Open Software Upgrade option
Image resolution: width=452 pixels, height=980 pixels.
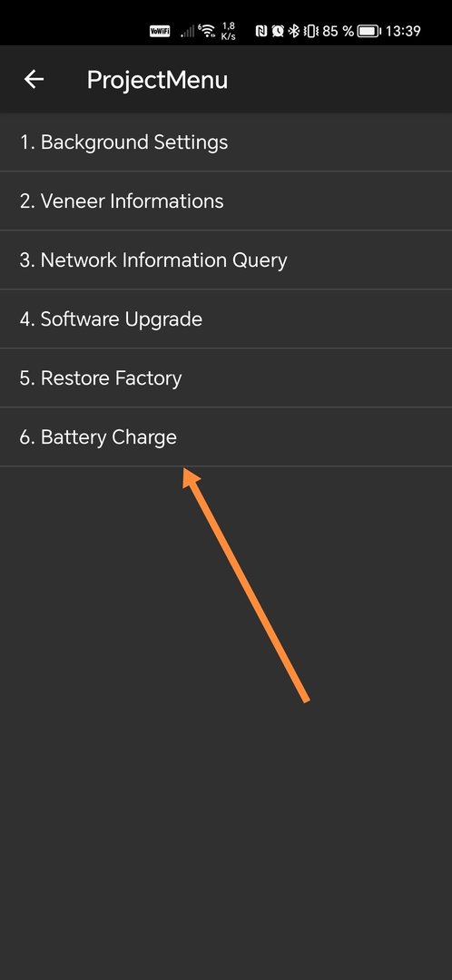226,318
